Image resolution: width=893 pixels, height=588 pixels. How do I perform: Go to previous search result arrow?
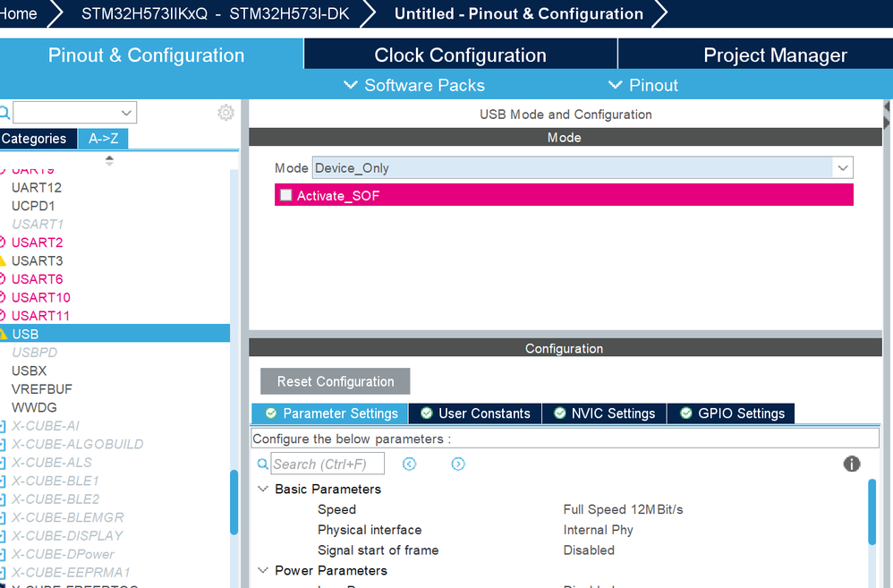tap(409, 464)
